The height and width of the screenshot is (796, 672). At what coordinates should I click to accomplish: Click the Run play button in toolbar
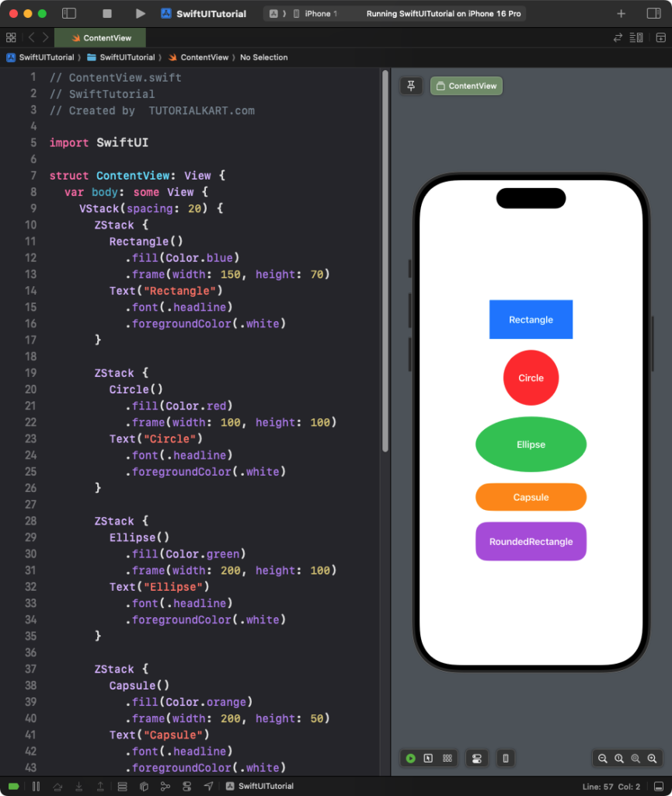(140, 14)
